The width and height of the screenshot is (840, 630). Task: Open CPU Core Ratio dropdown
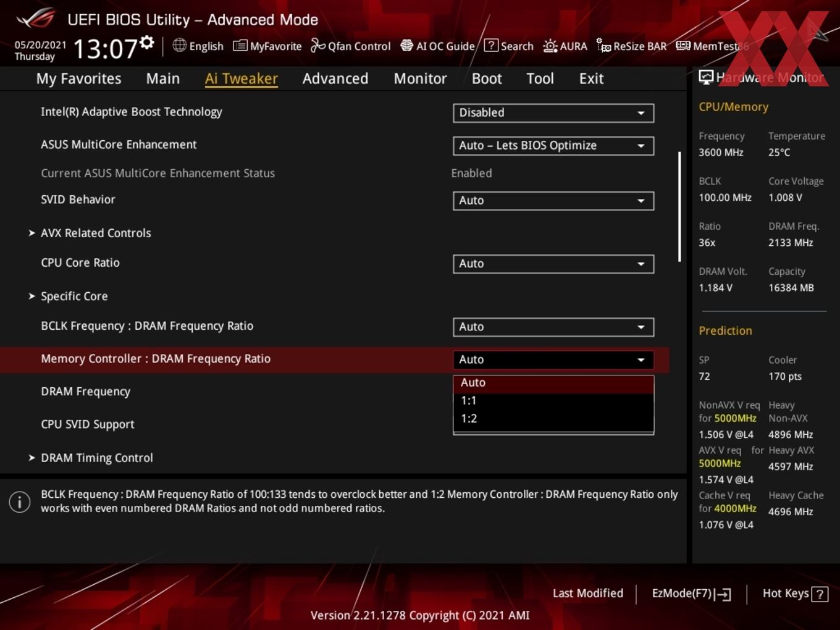(553, 264)
